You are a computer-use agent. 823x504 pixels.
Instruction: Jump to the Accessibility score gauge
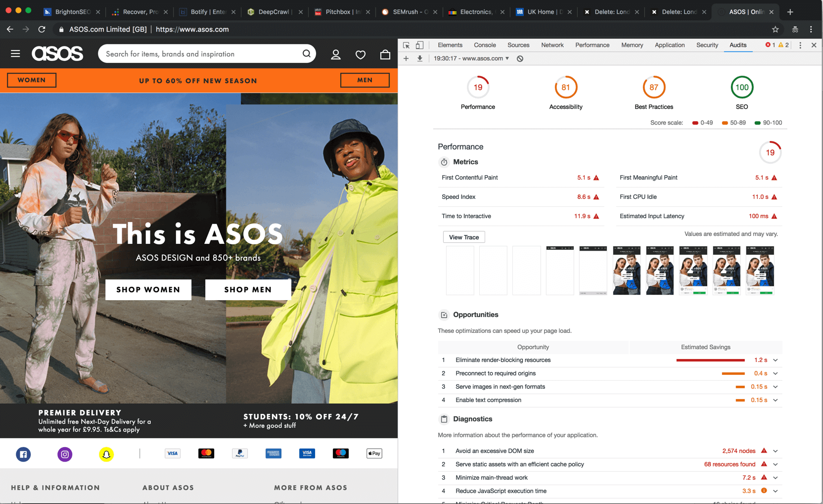click(x=565, y=88)
